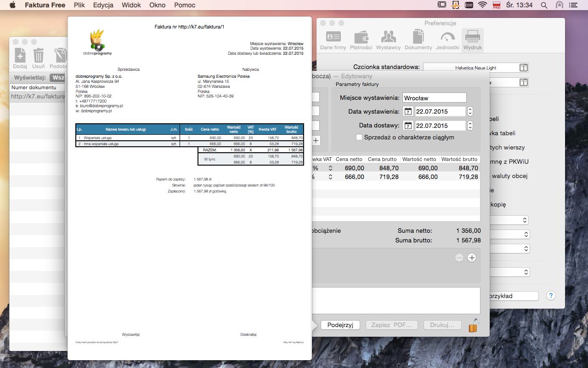Viewport: 588px width, 368px height.
Task: Step the Data dostawy date
Action: (470, 126)
